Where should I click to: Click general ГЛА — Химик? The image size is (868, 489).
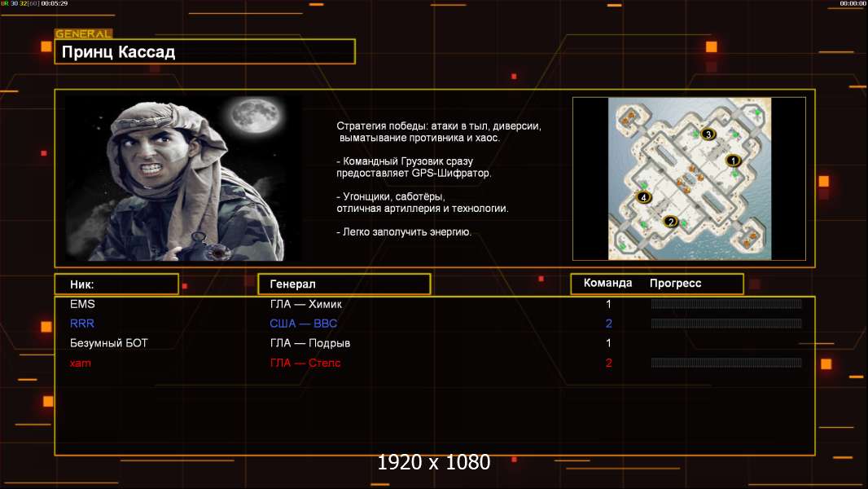click(x=306, y=304)
